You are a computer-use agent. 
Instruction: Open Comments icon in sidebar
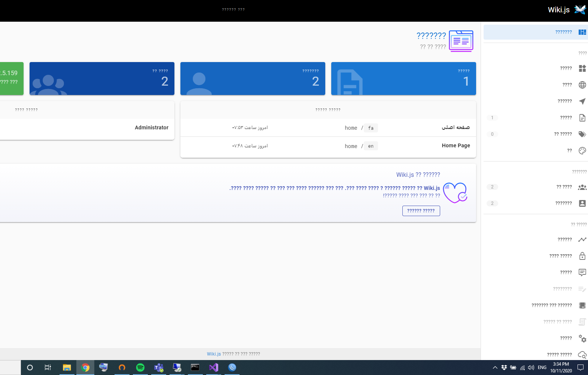(582, 273)
